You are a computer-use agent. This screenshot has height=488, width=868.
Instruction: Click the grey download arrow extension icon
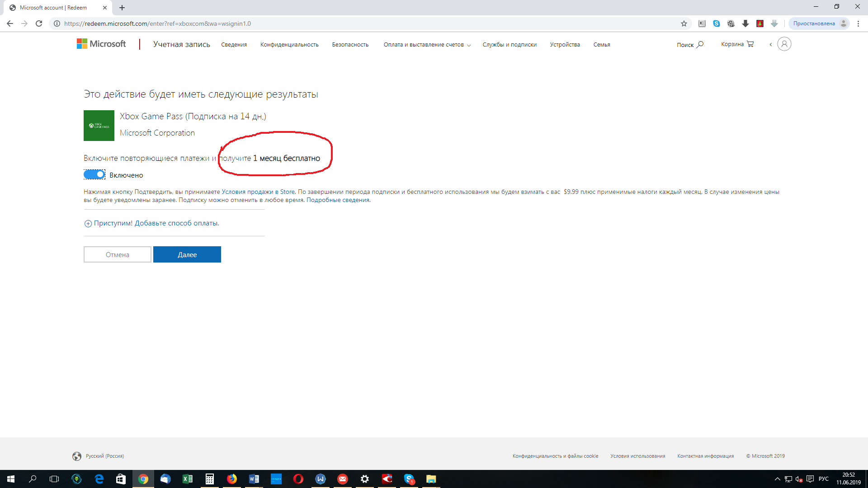pyautogui.click(x=774, y=23)
